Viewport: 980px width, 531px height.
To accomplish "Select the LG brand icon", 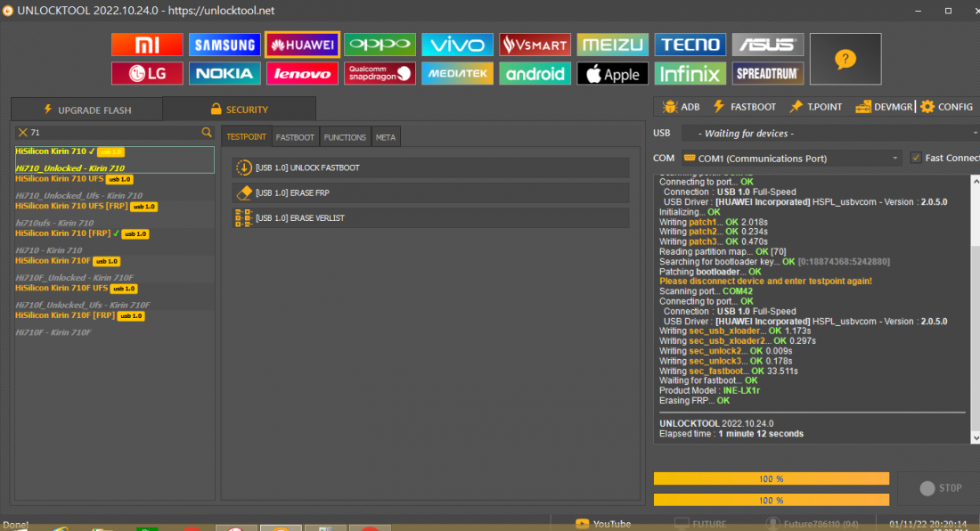I will (x=147, y=74).
